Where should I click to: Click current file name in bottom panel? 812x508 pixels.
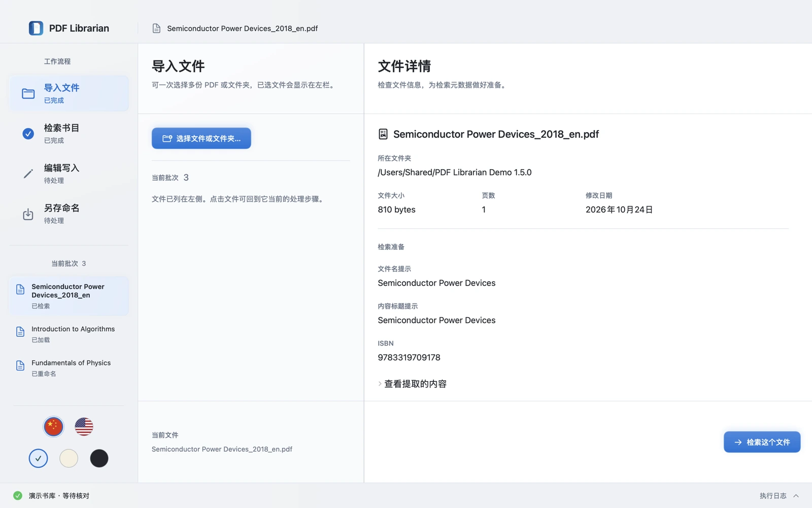[x=222, y=449]
